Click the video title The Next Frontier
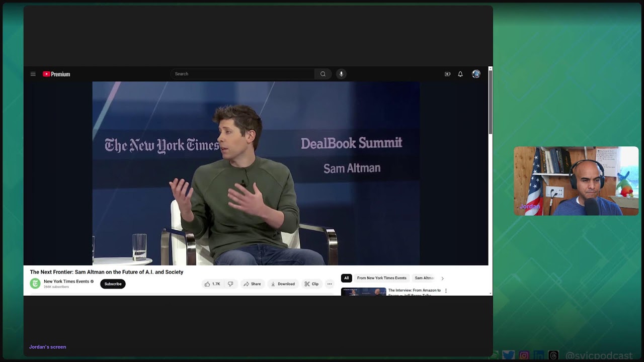Image resolution: width=644 pixels, height=362 pixels. (x=107, y=272)
